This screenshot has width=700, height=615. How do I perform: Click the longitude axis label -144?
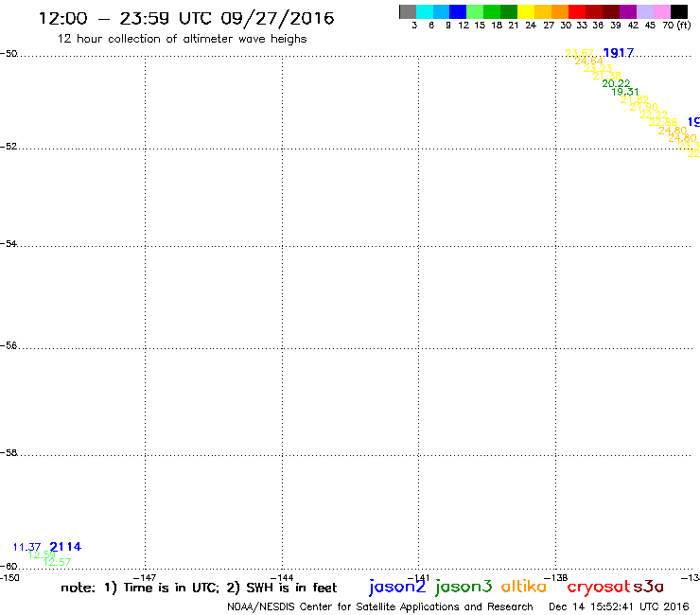click(x=282, y=578)
